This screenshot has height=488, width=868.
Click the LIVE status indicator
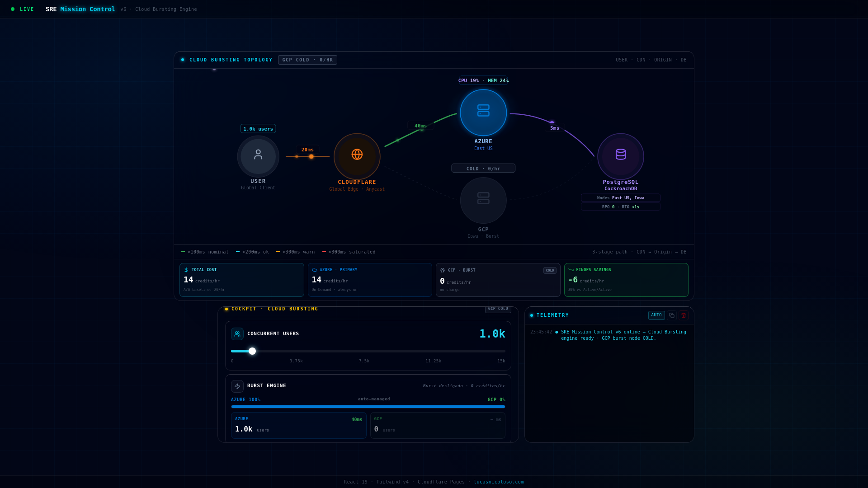(x=23, y=9)
